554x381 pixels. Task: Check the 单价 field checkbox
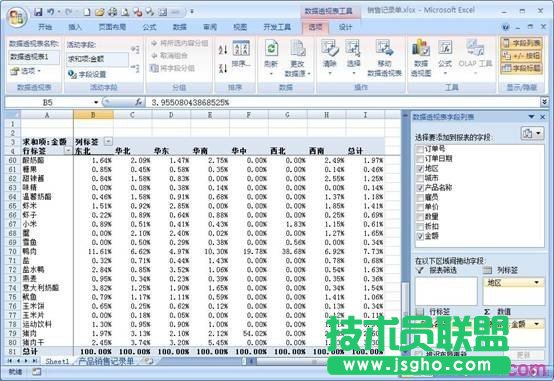tap(420, 207)
